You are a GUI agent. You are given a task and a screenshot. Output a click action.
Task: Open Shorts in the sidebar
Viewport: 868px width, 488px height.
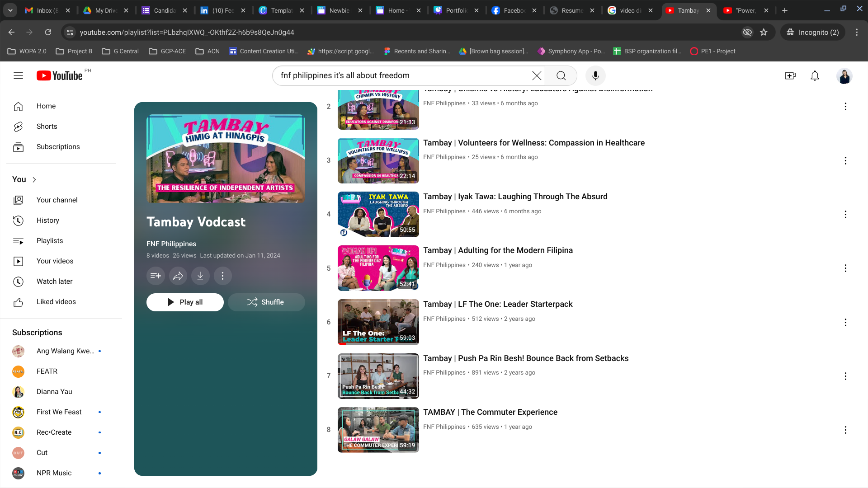61,127
